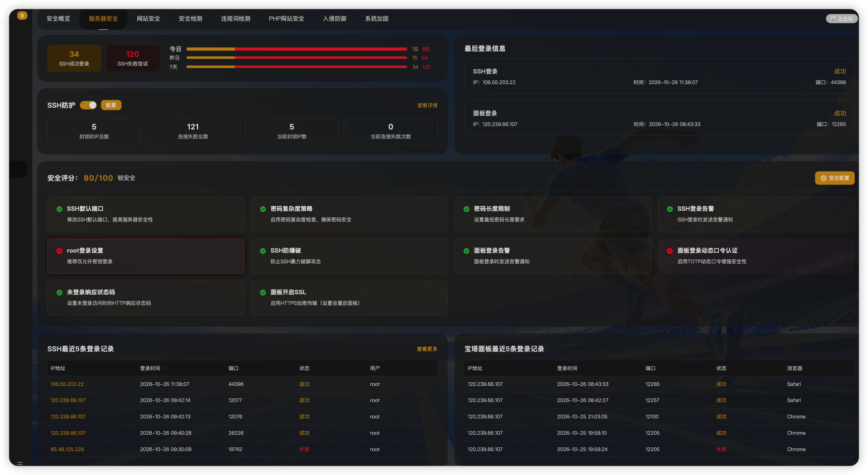Click green check icon of 未登录响应状态码
This screenshot has width=868, height=475.
tap(59, 293)
